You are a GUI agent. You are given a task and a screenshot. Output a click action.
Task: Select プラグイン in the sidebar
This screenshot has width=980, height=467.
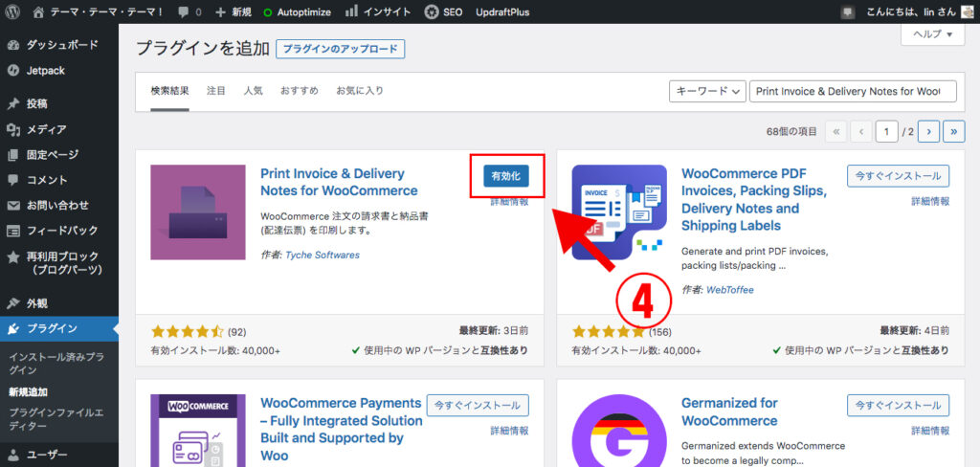click(x=59, y=329)
